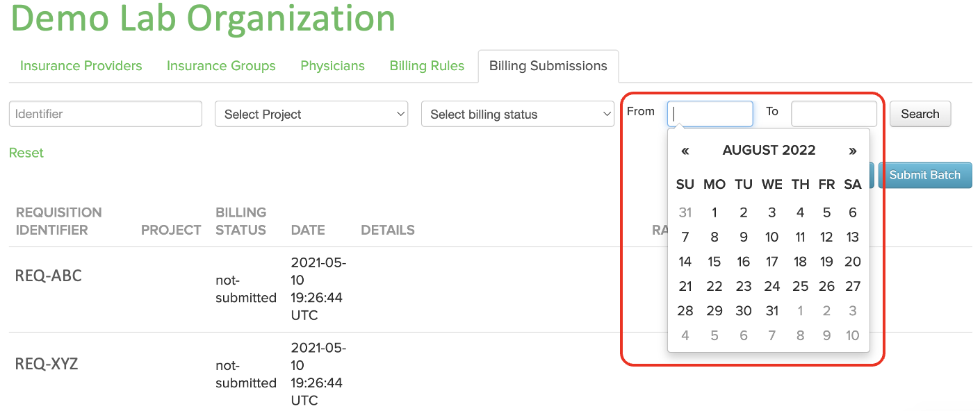The width and height of the screenshot is (980, 411).
Task: Focus the Identifier text field
Action: point(106,114)
